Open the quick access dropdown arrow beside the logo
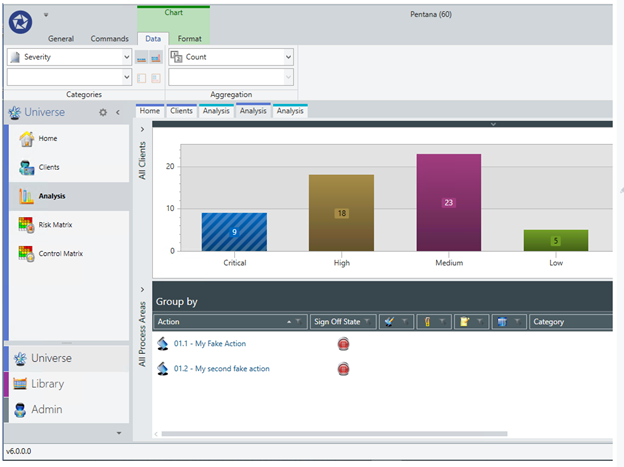Image resolution: width=624 pixels, height=467 pixels. pyautogui.click(x=46, y=15)
